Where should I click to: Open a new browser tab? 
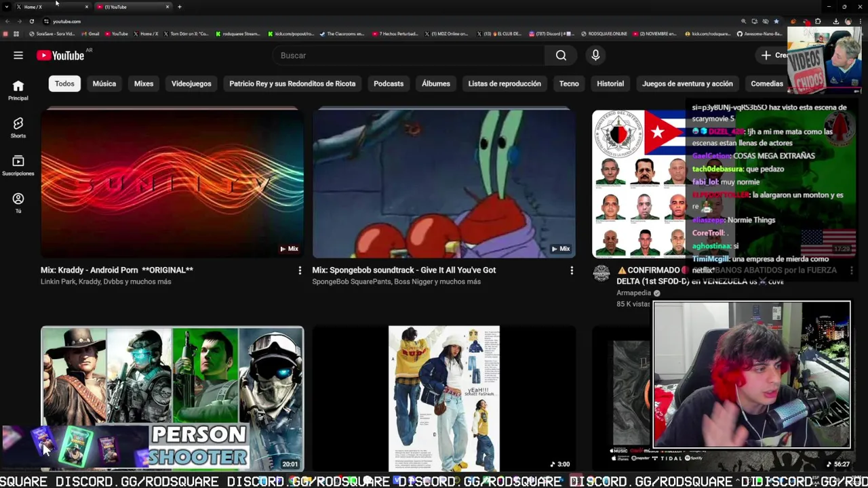point(180,7)
